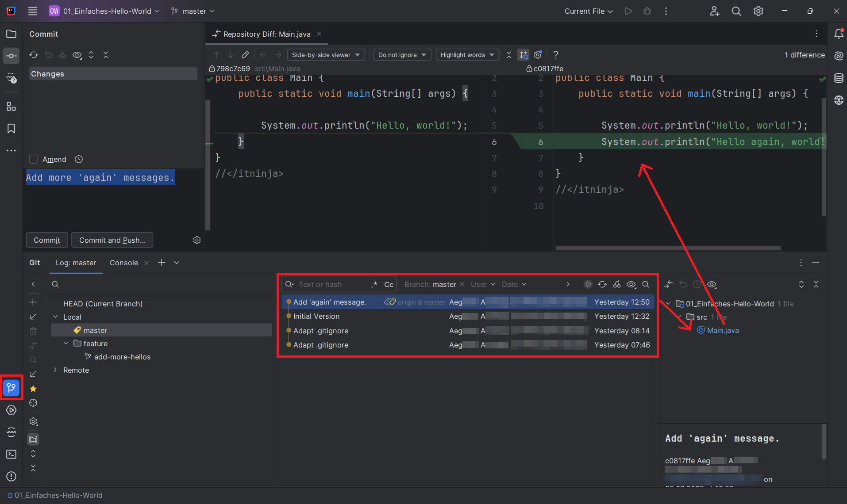Open the Terminal tool window icon
Image resolution: width=847 pixels, height=504 pixels.
click(11, 454)
